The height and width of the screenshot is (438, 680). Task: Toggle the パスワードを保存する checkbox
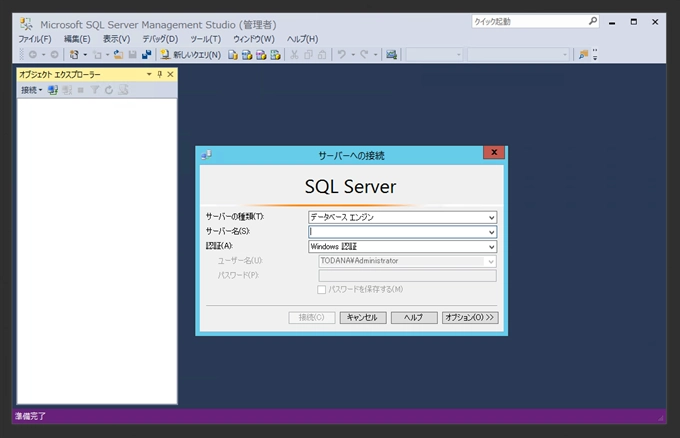point(321,289)
